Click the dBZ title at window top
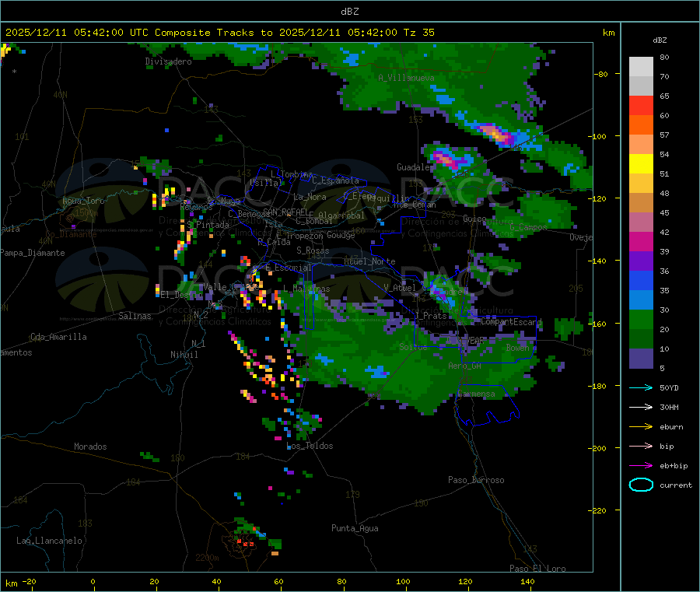 click(x=349, y=12)
